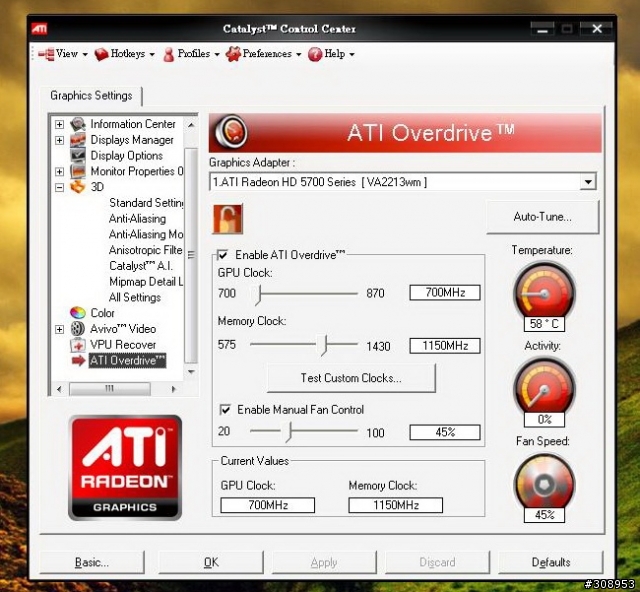Viewport: 640px width, 592px height.
Task: Click the Memory Clock 1150MHz slider value field
Action: [445, 346]
